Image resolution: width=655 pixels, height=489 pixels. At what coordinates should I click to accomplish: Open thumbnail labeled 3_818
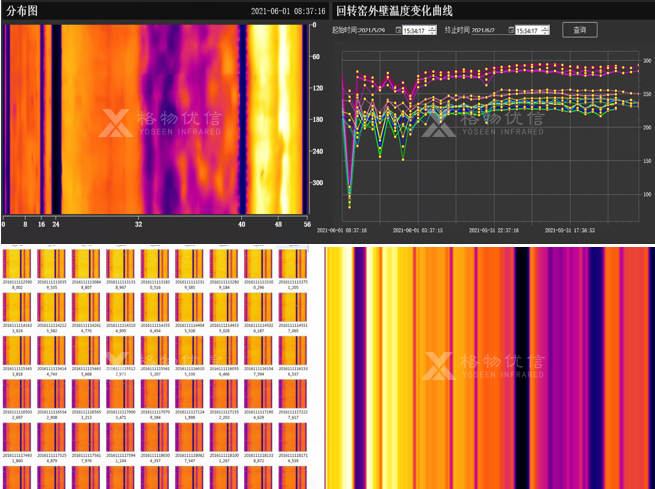coord(17,351)
